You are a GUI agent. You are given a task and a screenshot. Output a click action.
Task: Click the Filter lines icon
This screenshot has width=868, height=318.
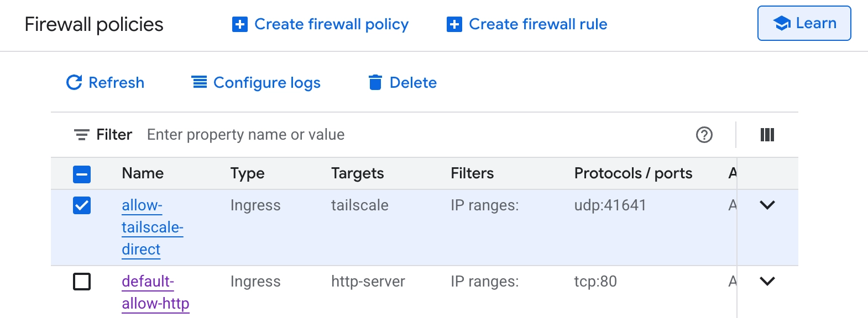[82, 135]
